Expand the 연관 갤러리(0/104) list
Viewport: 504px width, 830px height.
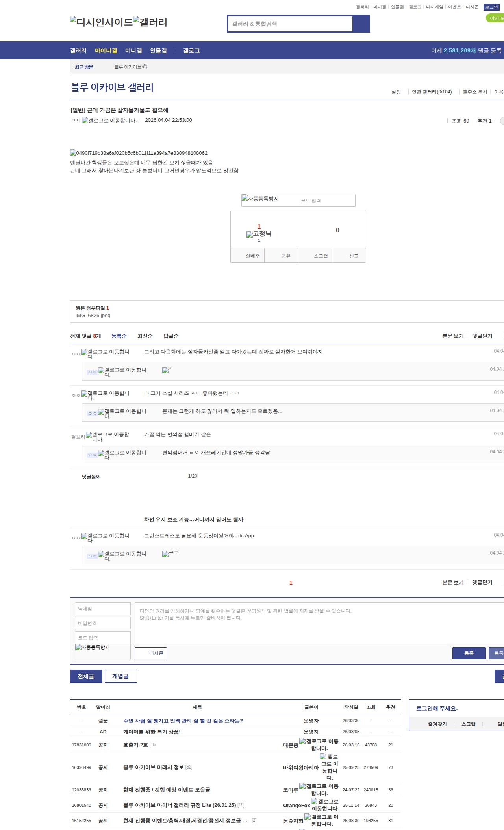(x=432, y=92)
